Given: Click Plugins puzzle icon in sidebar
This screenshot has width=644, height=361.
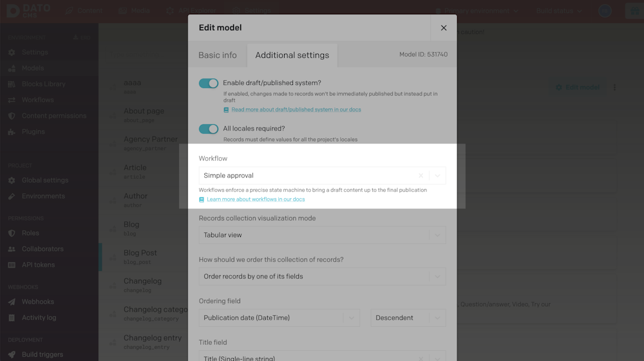Looking at the screenshot, I should coord(12,132).
